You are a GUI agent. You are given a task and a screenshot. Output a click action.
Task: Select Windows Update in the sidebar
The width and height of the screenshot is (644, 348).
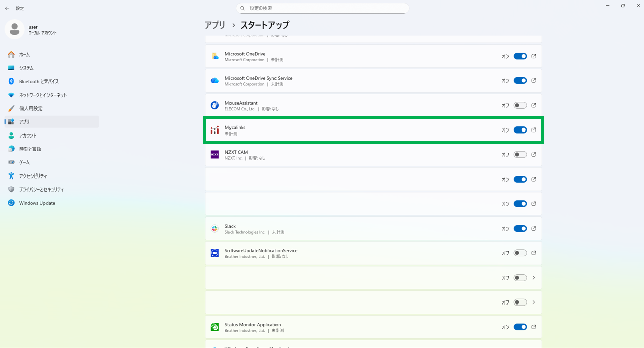[37, 203]
